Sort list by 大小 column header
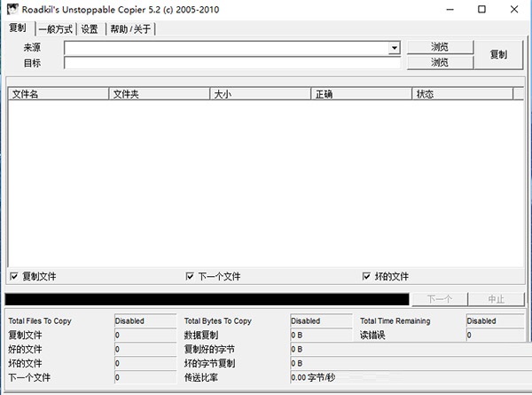The height and width of the screenshot is (395, 532). pyautogui.click(x=260, y=93)
